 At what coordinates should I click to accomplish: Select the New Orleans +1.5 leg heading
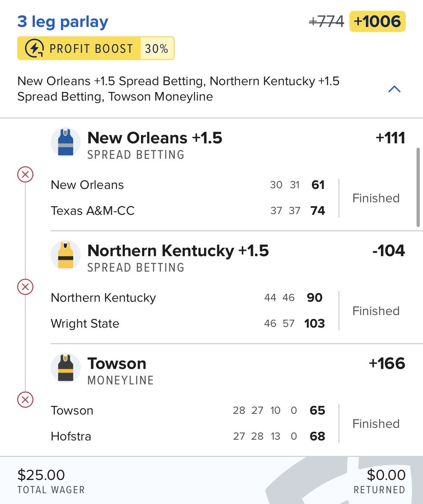pyautogui.click(x=154, y=138)
